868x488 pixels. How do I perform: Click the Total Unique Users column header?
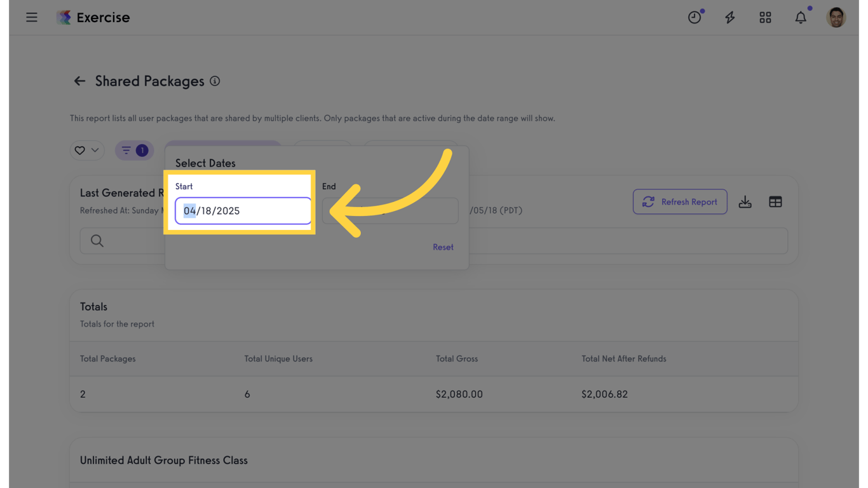tap(278, 359)
